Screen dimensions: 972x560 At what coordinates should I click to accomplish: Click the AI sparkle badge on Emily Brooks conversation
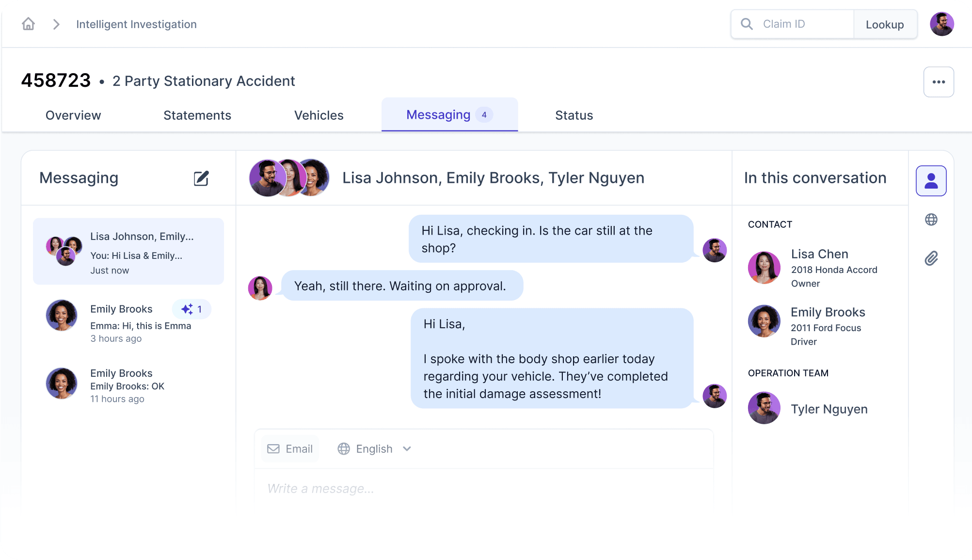click(x=191, y=309)
